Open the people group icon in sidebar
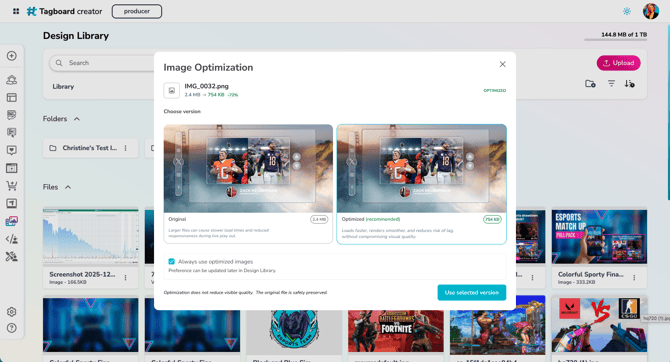 [12, 80]
